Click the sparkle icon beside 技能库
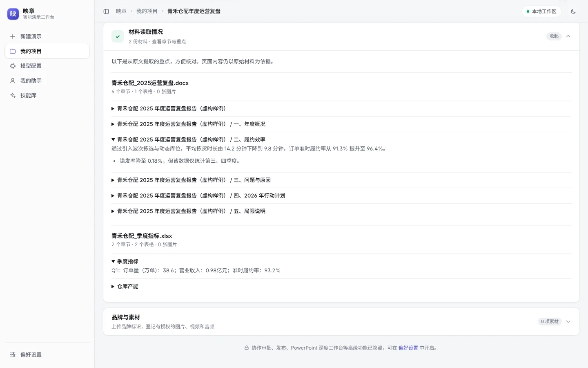Screen dimensions: 588x368 (13, 95)
